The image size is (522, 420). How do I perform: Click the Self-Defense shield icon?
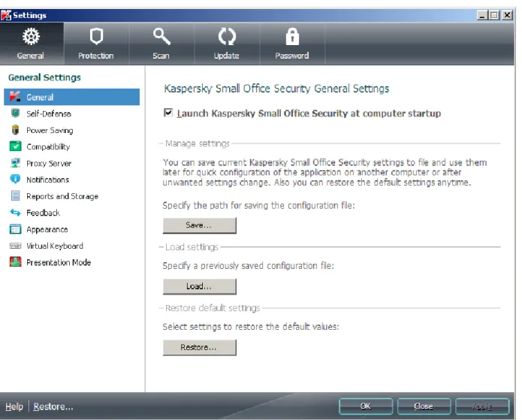point(15,113)
